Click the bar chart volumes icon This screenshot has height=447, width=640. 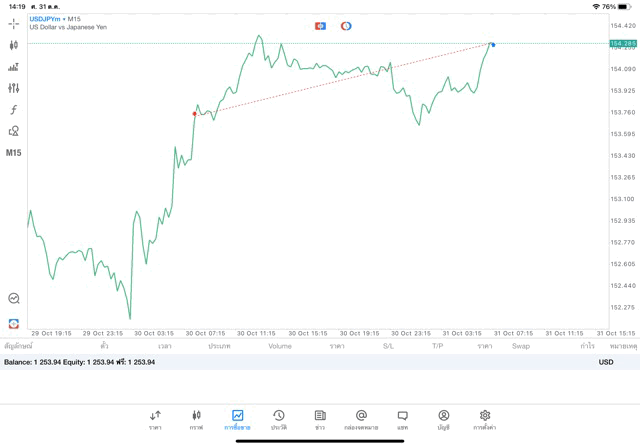14,67
